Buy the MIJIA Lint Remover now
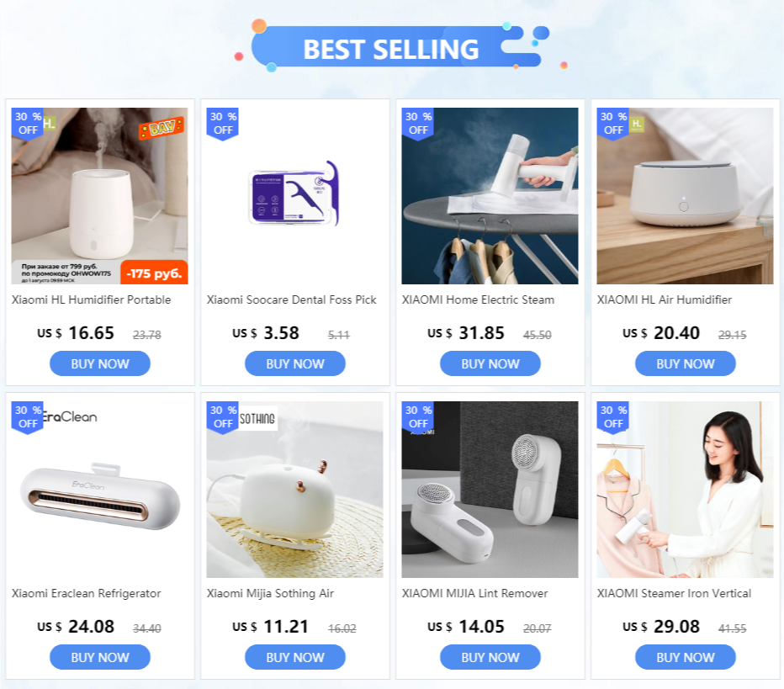The height and width of the screenshot is (689, 784). 490,657
